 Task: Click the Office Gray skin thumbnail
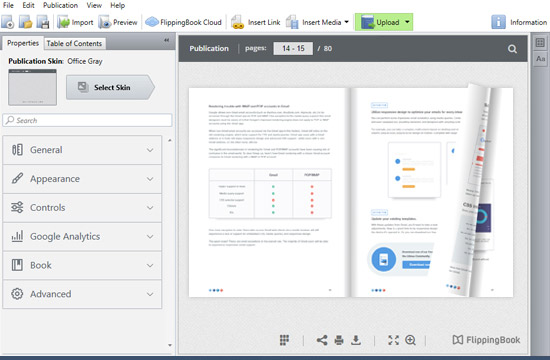tap(32, 87)
